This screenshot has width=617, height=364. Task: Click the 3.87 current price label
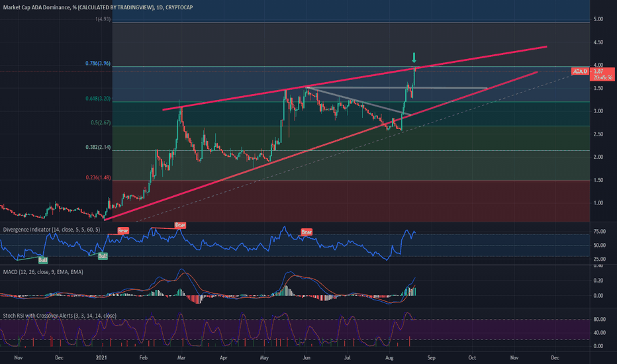598,71
